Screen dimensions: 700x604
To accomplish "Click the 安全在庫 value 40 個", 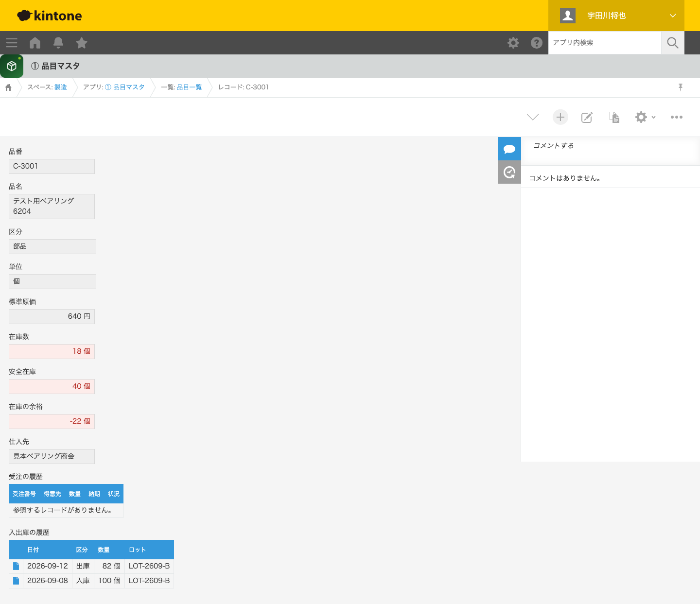I will [52, 386].
